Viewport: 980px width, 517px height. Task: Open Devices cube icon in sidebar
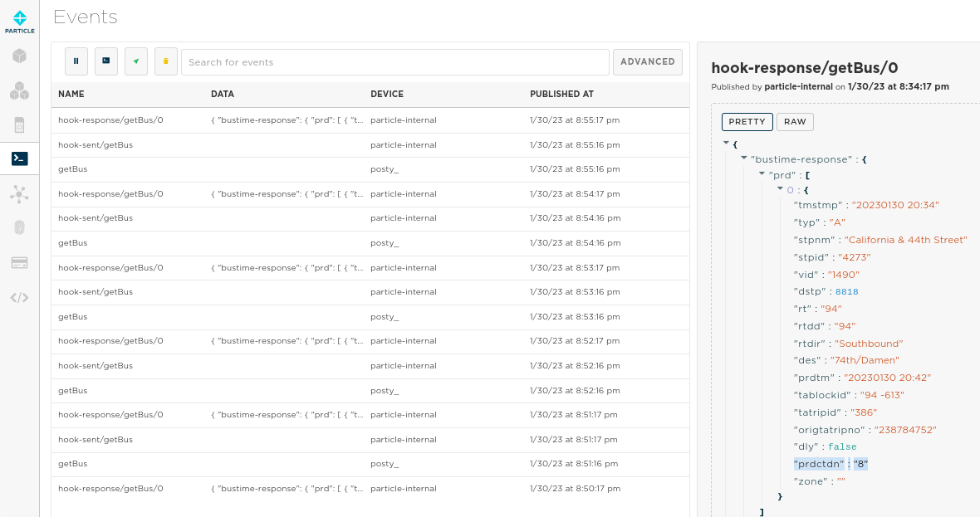(x=19, y=56)
